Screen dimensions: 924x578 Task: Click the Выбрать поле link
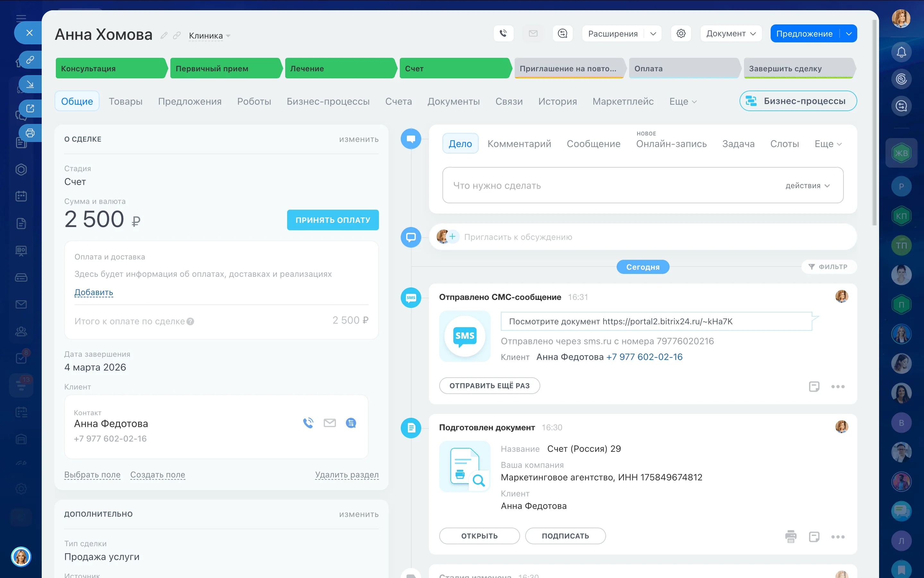click(x=92, y=475)
